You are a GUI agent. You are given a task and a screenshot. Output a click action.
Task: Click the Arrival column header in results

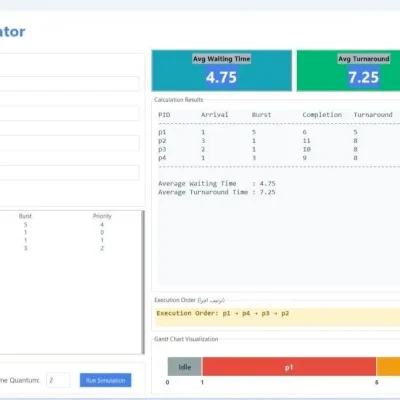(x=214, y=115)
